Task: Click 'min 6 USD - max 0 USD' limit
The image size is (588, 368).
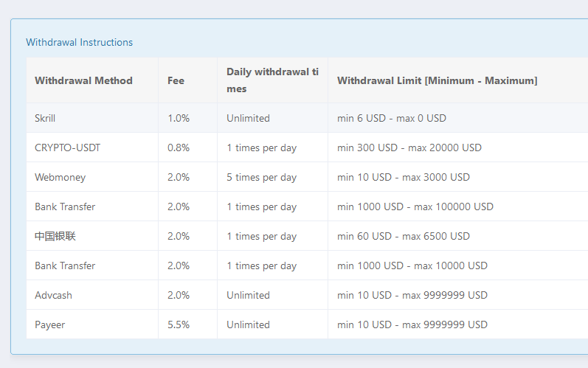Action: (x=392, y=118)
